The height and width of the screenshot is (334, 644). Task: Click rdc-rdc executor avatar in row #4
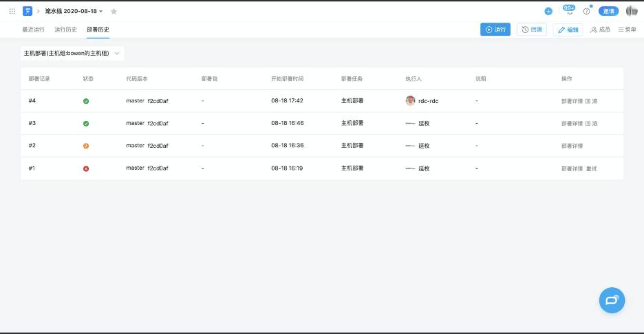coord(410,101)
